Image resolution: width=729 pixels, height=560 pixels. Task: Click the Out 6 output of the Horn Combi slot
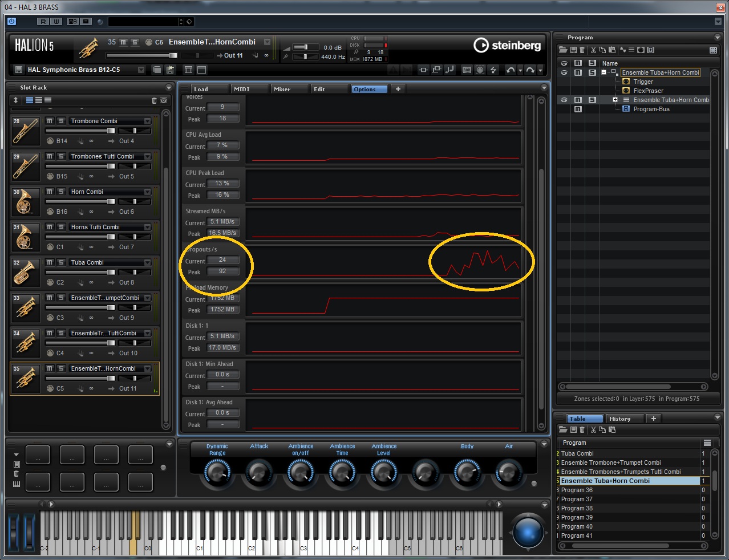coord(127,212)
